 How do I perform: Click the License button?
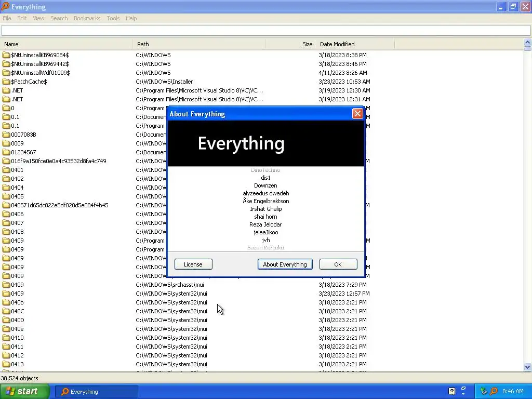click(193, 264)
